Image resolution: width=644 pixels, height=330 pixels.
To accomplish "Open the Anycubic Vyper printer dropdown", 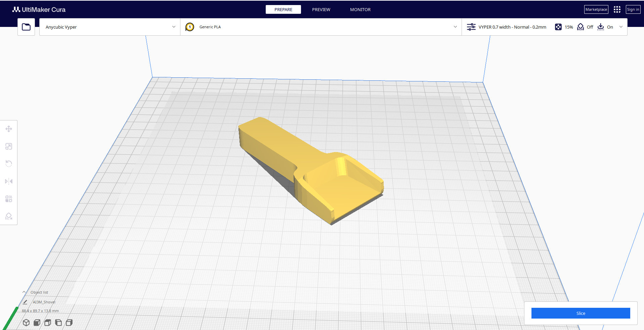I will tap(109, 27).
